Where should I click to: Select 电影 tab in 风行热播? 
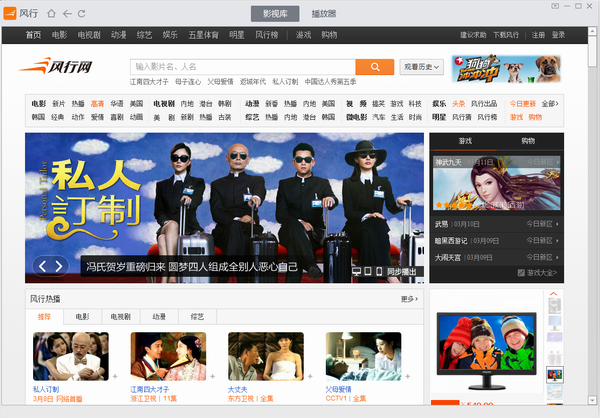tap(82, 317)
